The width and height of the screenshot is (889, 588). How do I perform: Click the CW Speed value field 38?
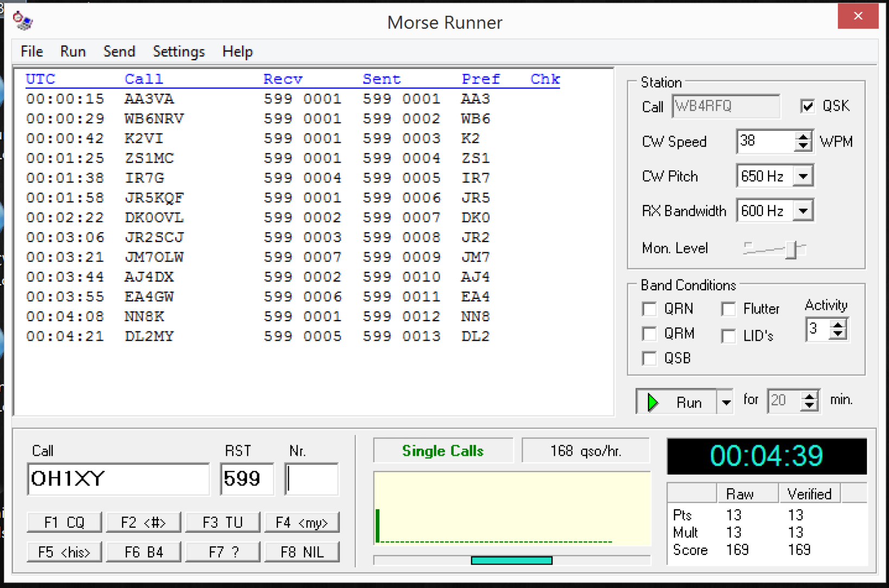(x=765, y=142)
